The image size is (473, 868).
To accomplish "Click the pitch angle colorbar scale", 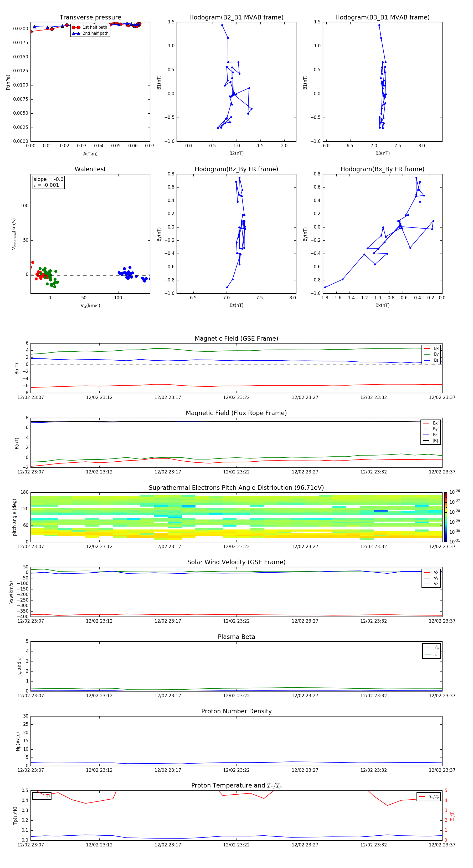I will (x=446, y=517).
